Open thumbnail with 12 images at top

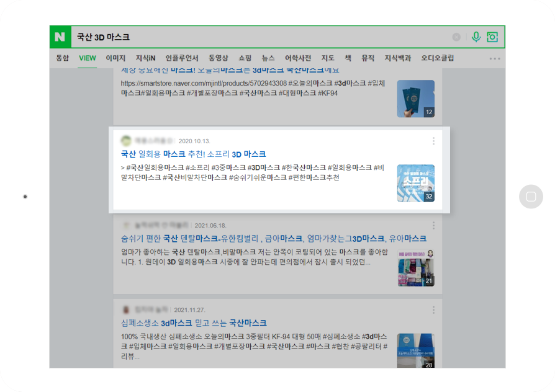pos(415,99)
